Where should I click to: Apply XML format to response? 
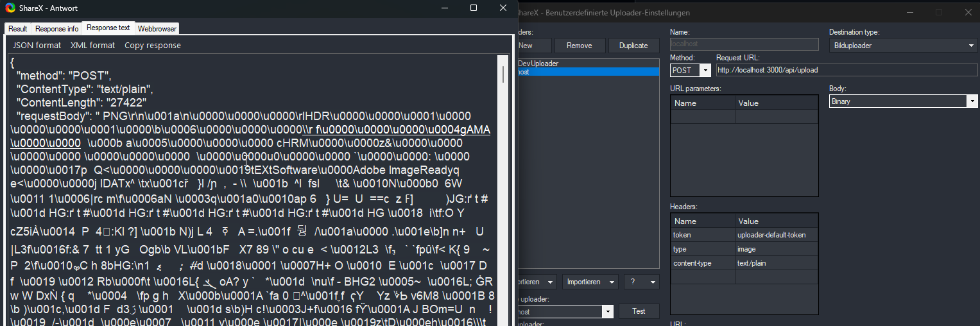pos(93,45)
